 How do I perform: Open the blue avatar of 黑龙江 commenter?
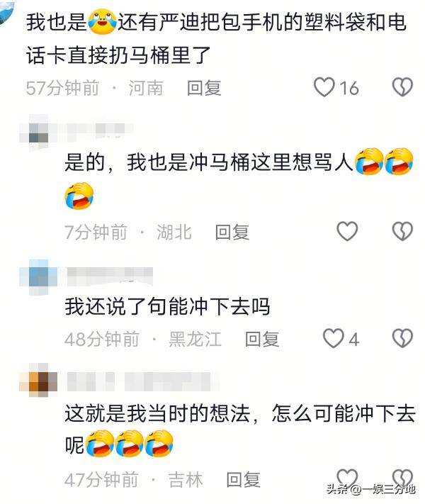[38, 277]
